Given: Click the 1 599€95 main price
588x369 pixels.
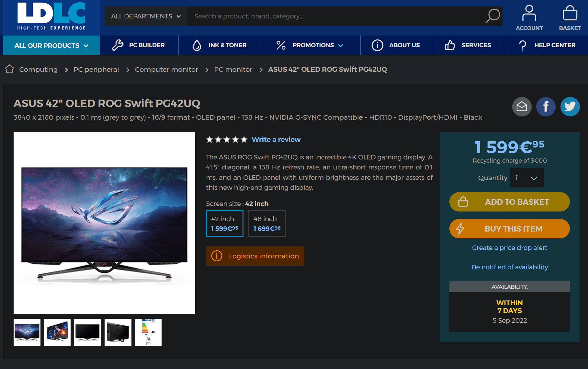Looking at the screenshot, I should point(509,147).
